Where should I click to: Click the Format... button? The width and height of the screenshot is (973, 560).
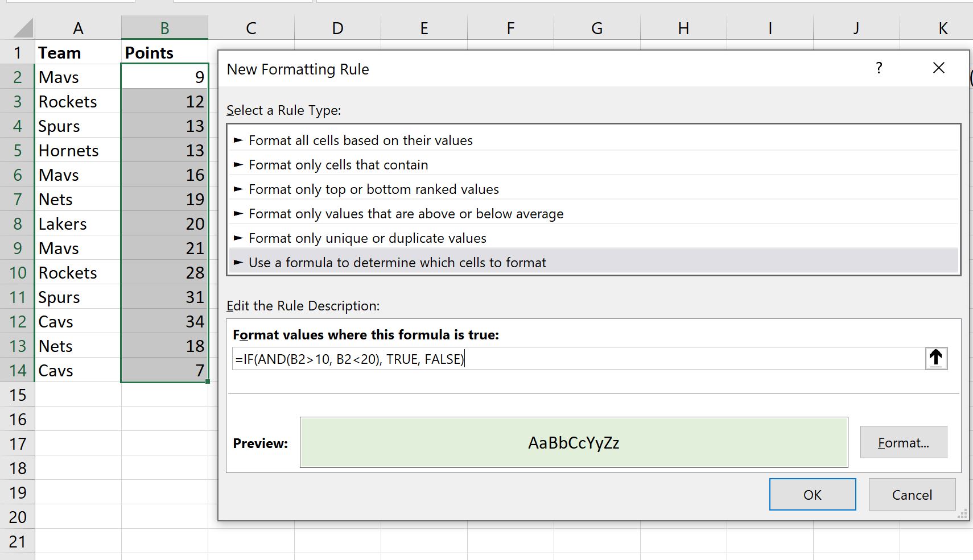coord(904,442)
